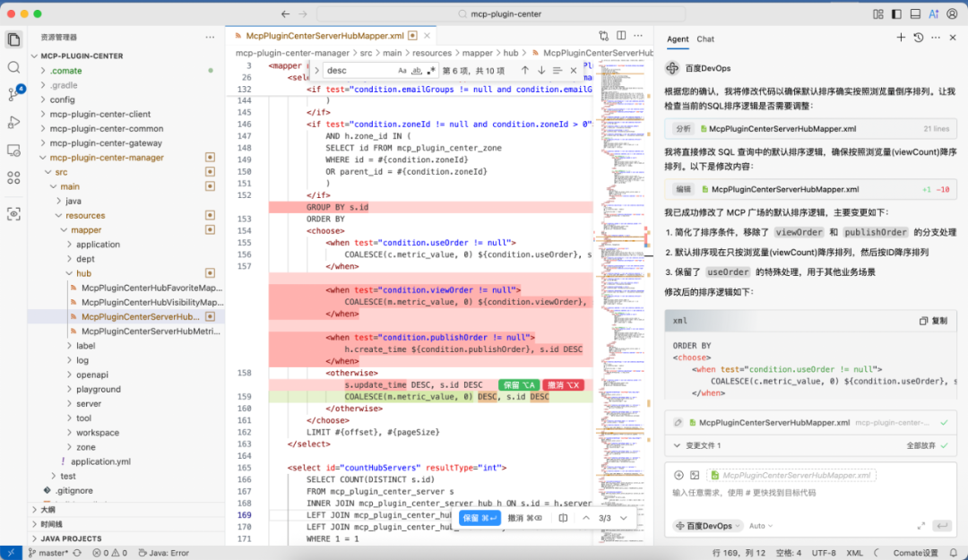Open the Explorer view in activity bar
Screen dimensions: 968x560
pos(13,39)
